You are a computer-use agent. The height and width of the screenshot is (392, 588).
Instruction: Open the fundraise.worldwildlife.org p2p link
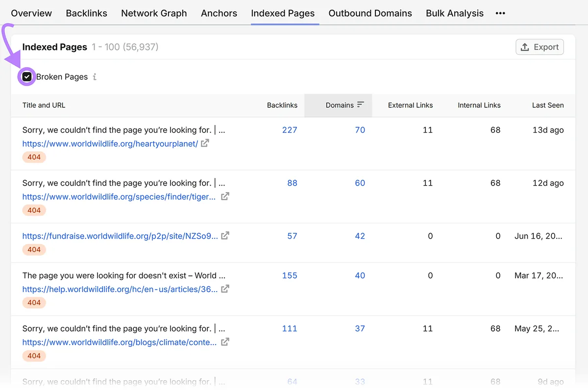tap(120, 236)
